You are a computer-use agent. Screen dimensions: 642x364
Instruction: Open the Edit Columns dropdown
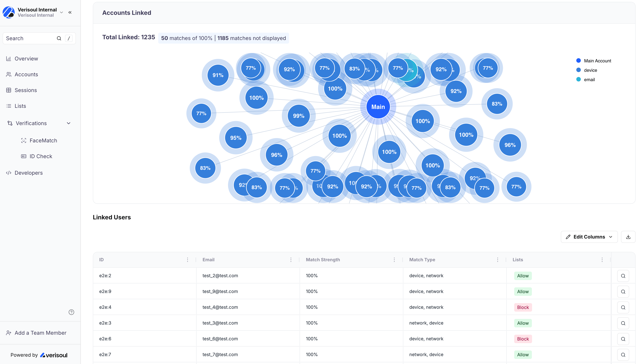point(589,237)
